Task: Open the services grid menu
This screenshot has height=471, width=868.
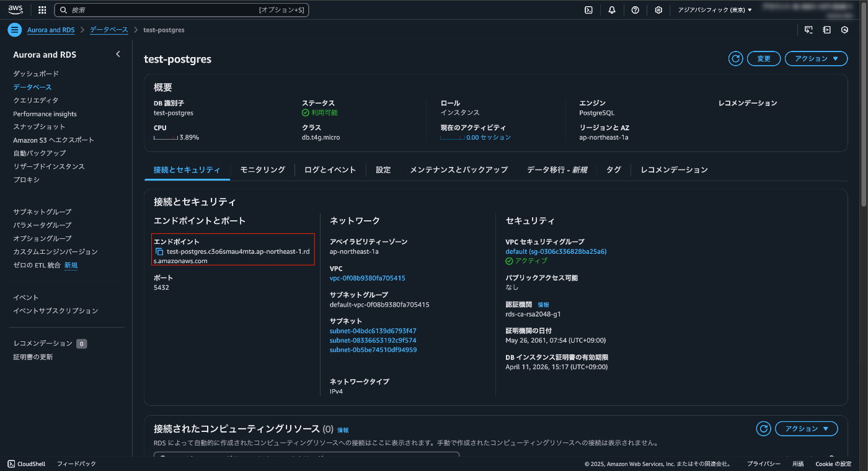Action: pyautogui.click(x=42, y=10)
